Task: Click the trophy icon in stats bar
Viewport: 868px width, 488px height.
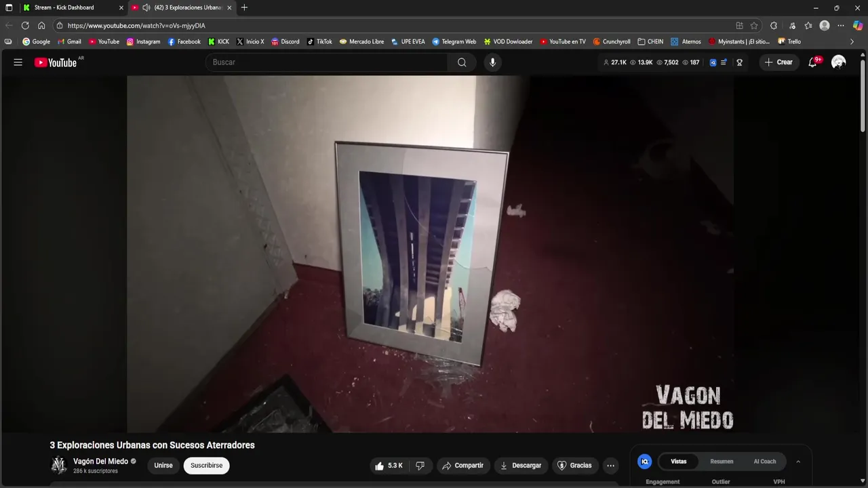Action: coord(739,62)
